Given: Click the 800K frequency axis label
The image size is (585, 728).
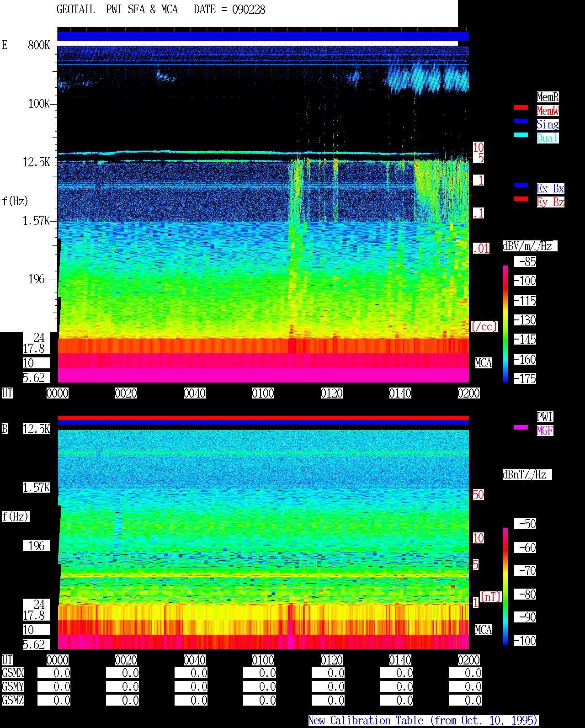Looking at the screenshot, I should [39, 45].
